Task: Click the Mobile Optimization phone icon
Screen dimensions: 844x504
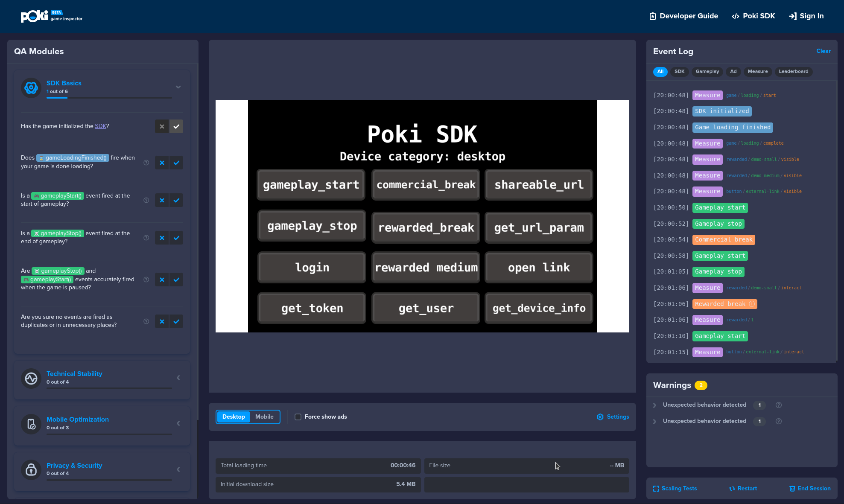Action: click(31, 424)
